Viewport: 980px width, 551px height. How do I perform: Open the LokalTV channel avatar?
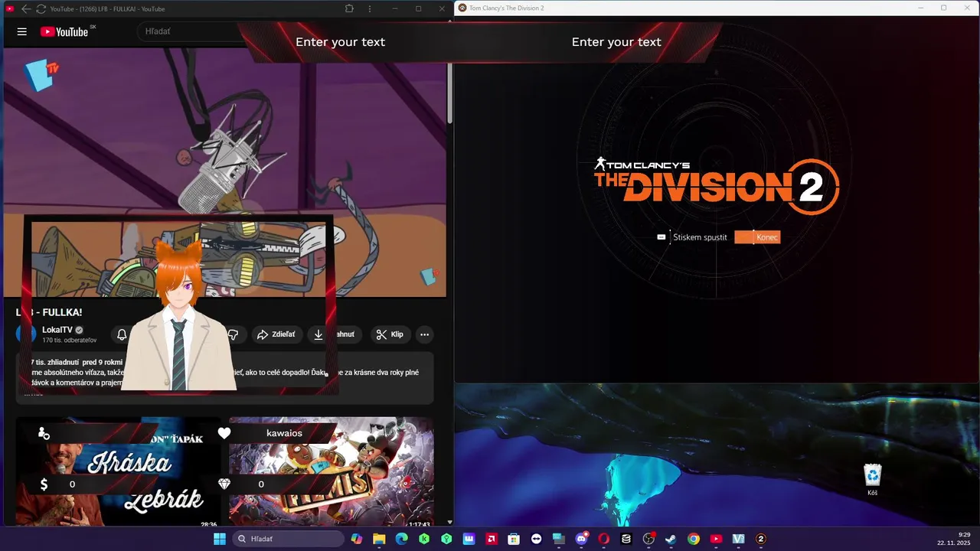(26, 334)
